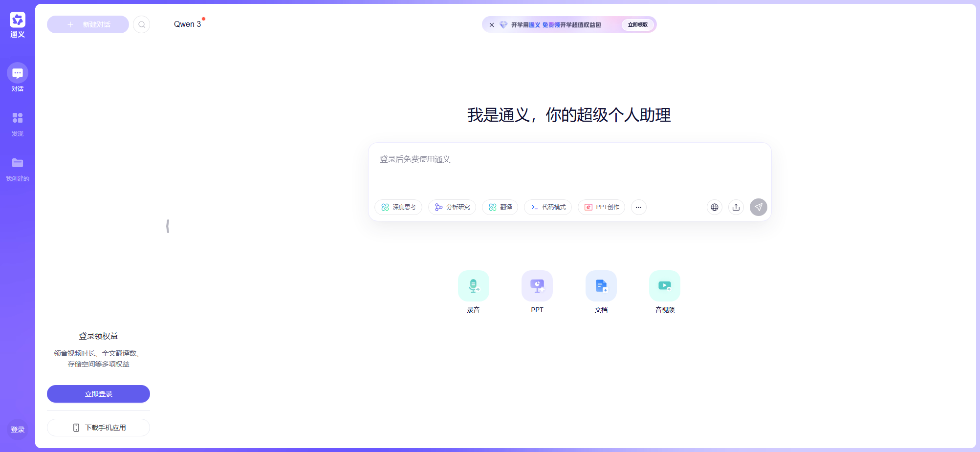Click the 通义 logo in the sidebar
The width and height of the screenshot is (980, 452).
[18, 21]
